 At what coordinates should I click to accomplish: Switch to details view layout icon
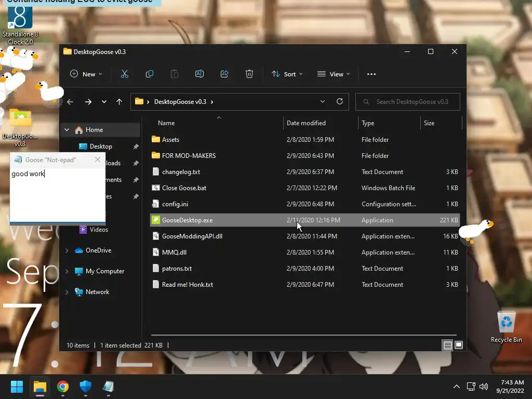click(x=447, y=345)
